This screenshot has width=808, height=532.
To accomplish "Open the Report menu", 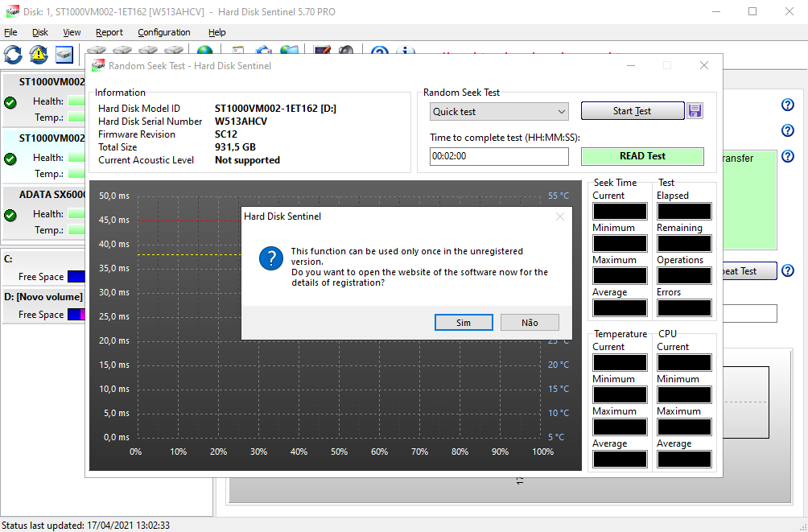I will click(x=109, y=32).
